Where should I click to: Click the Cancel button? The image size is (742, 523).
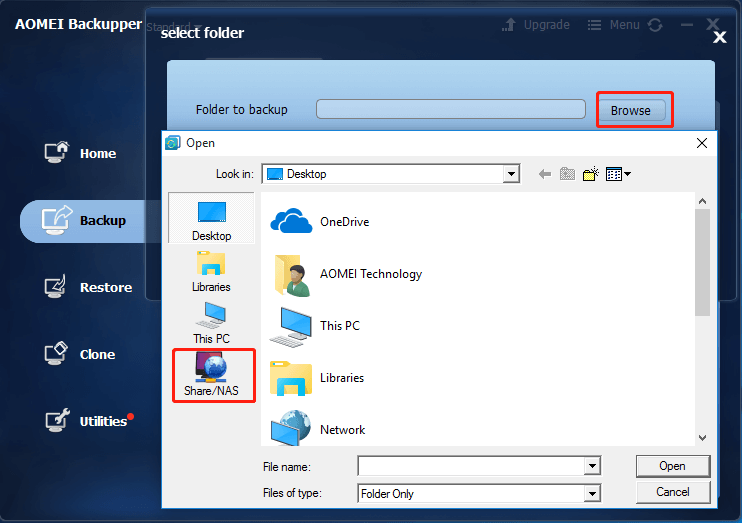pos(672,492)
